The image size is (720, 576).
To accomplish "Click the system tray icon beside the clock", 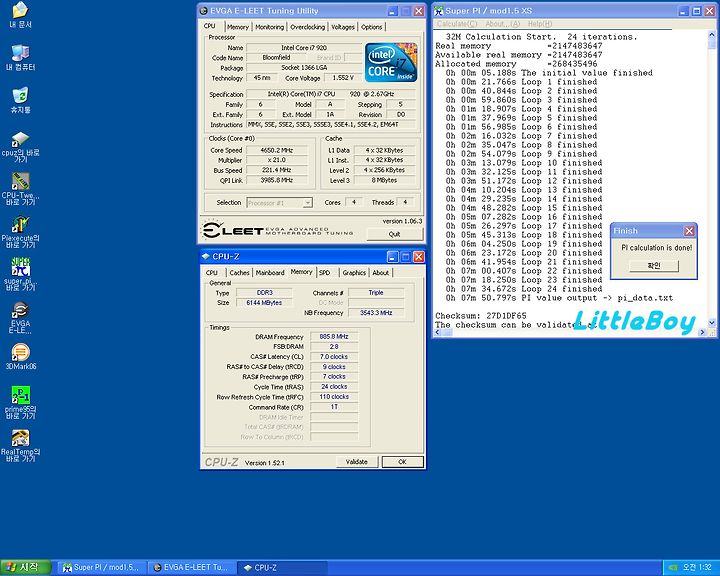I will (x=673, y=568).
